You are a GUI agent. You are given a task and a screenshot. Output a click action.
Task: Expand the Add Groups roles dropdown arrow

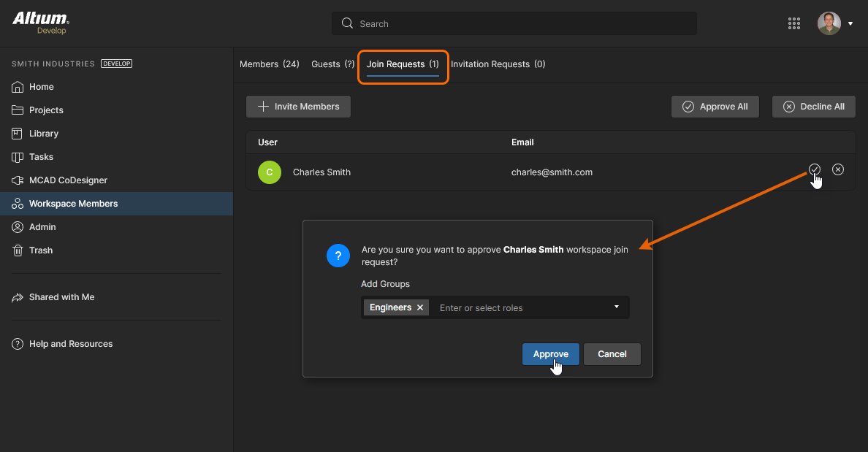[617, 307]
